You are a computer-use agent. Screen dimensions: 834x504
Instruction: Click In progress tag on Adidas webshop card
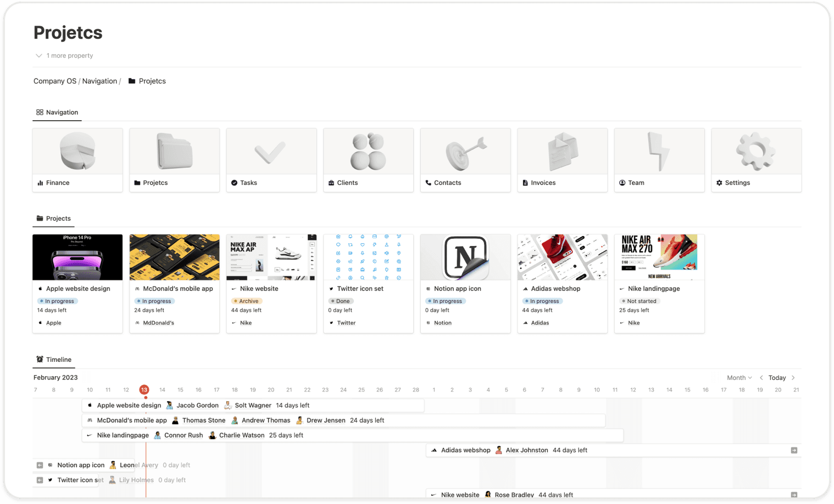(542, 301)
